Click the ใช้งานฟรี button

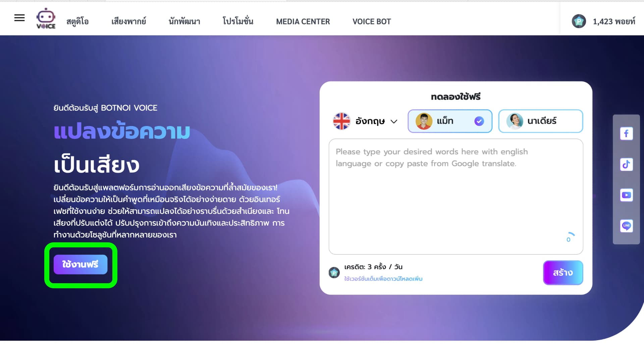click(x=80, y=264)
